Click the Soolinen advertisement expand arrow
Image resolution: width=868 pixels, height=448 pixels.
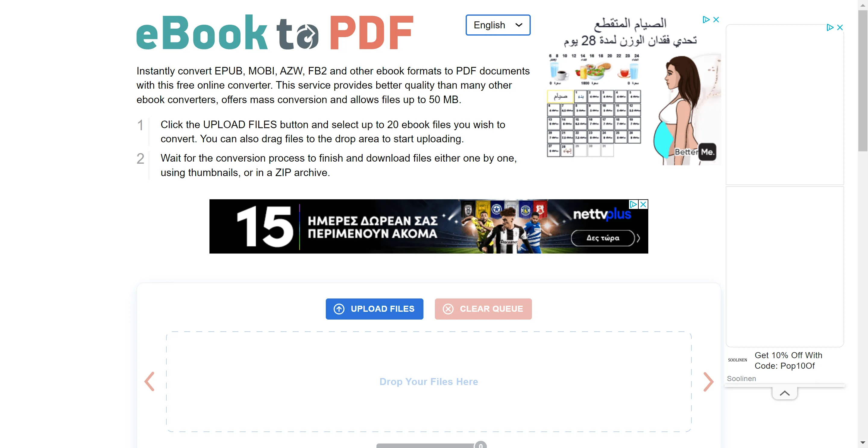tap(784, 393)
